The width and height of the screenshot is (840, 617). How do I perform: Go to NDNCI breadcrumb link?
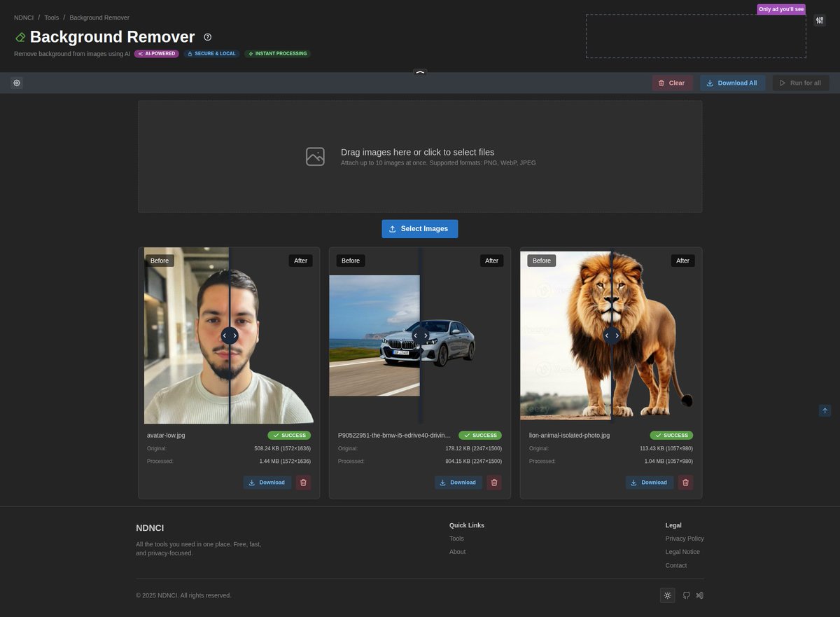[24, 18]
